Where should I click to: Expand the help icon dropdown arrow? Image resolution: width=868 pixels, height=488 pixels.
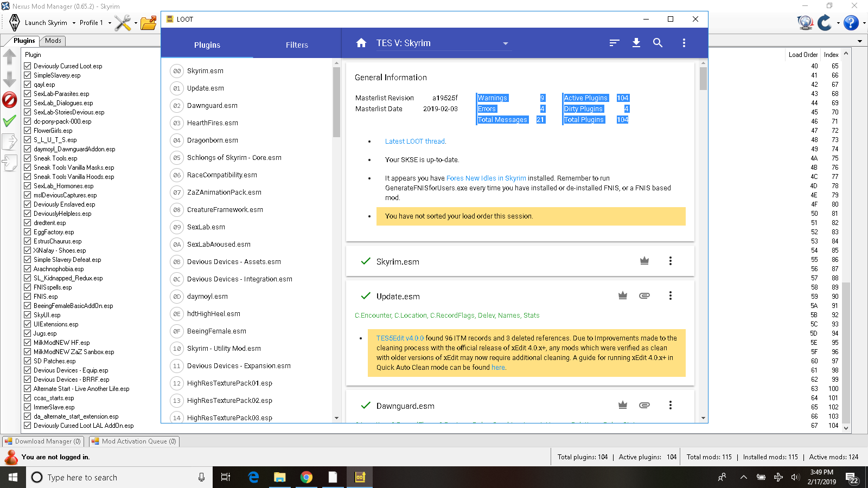point(864,23)
